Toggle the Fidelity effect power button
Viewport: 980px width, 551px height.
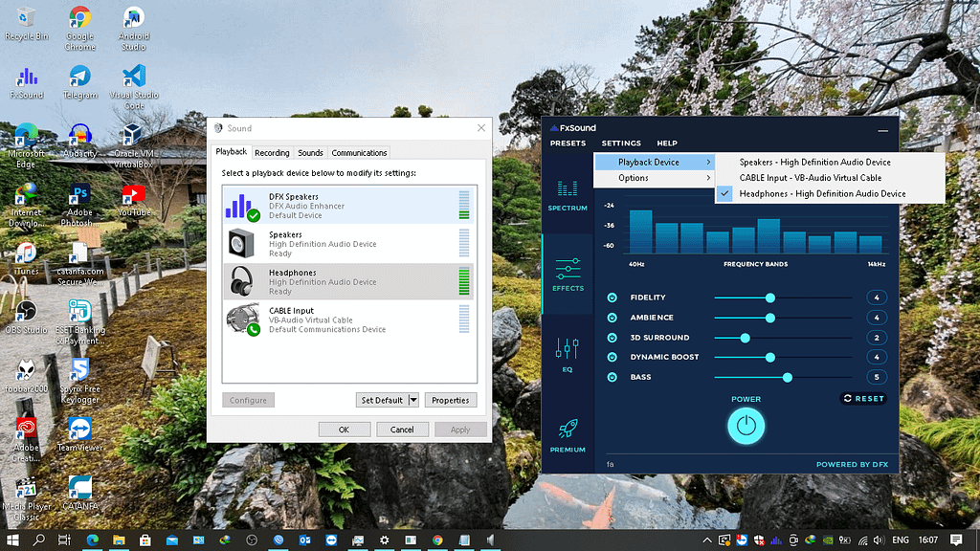(x=612, y=298)
